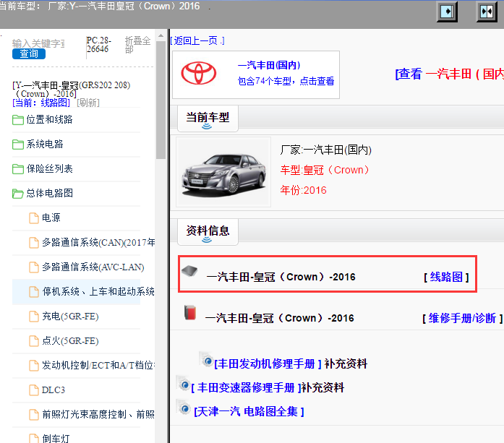Viewport: 504px width, 443px height.
Task: Open 丰田变速器修理手册 supplementary link
Action: tap(246, 387)
